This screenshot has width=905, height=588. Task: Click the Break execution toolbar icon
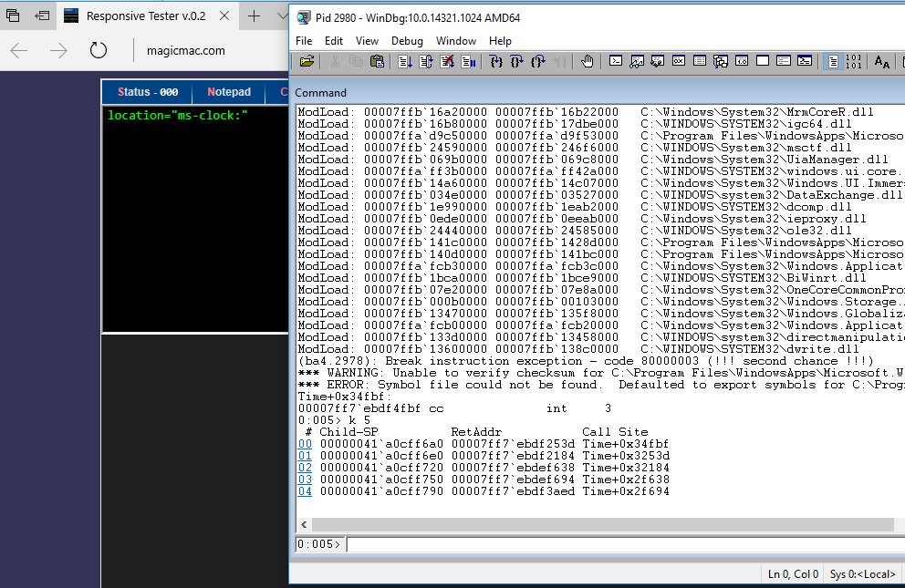coord(468,62)
